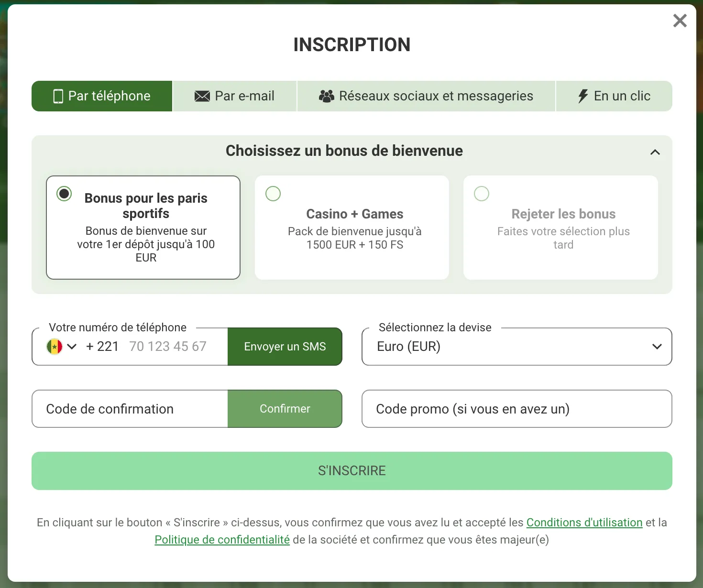Click the S'INSCRIRE button
Viewport: 703px width, 588px height.
point(352,471)
